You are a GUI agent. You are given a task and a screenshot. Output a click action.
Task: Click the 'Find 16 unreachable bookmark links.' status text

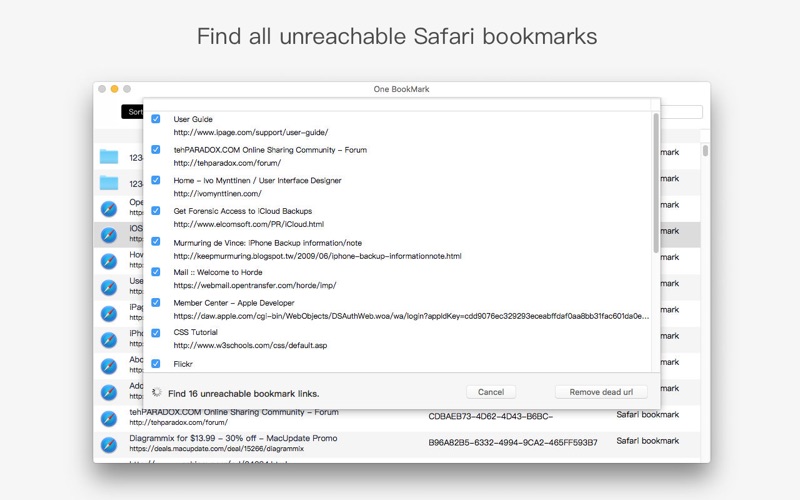[243, 393]
